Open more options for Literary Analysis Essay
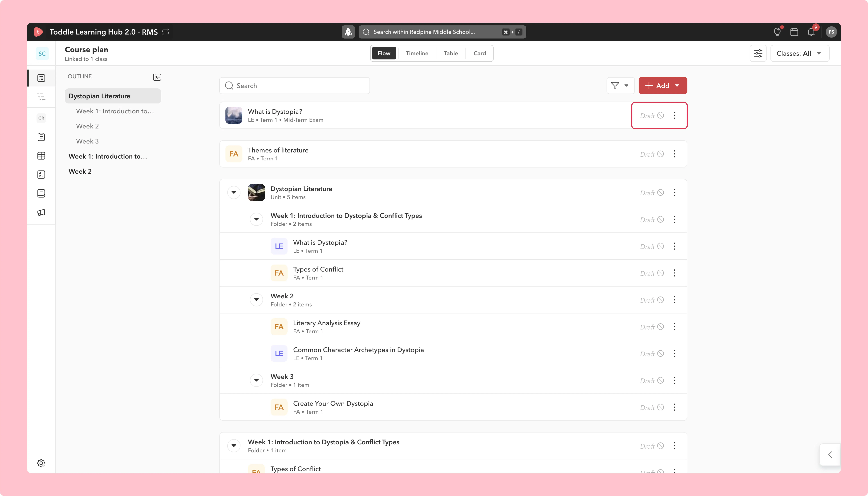The height and width of the screenshot is (496, 868). (674, 327)
